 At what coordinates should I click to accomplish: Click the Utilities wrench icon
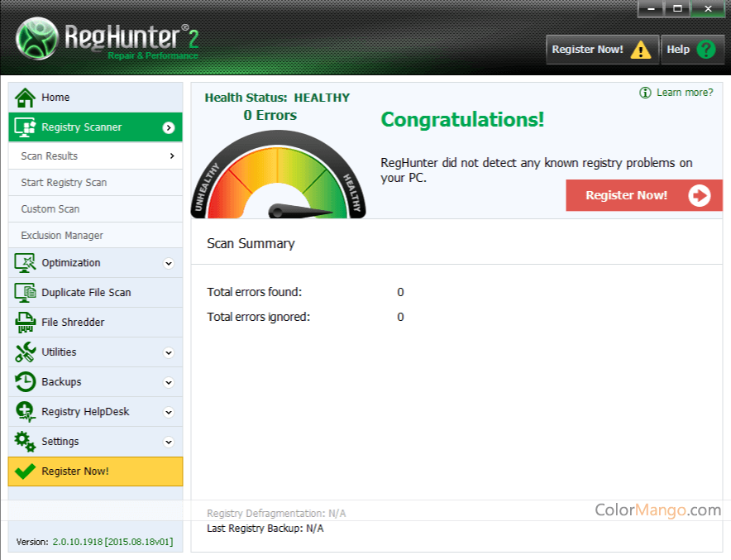click(25, 352)
